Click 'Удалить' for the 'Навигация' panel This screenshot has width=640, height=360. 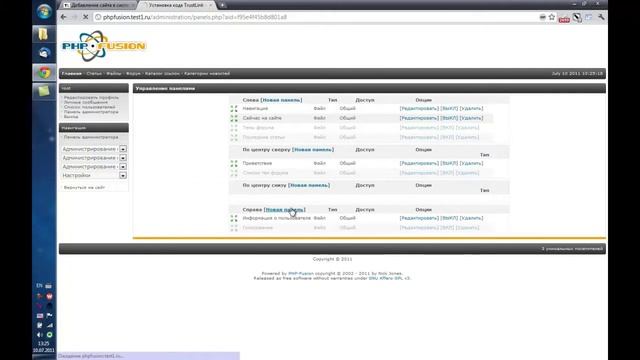471,109
